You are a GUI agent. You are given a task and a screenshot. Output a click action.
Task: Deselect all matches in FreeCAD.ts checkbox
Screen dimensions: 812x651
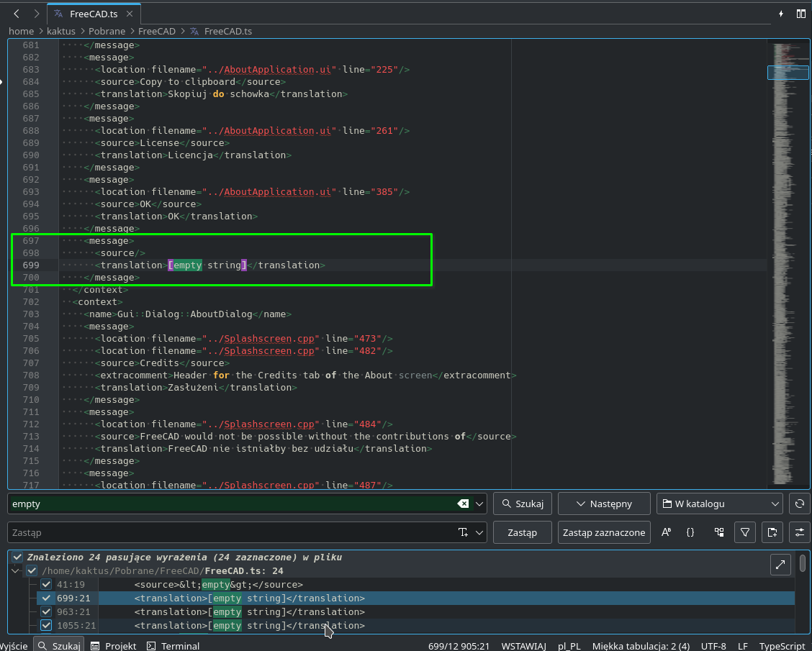32,570
